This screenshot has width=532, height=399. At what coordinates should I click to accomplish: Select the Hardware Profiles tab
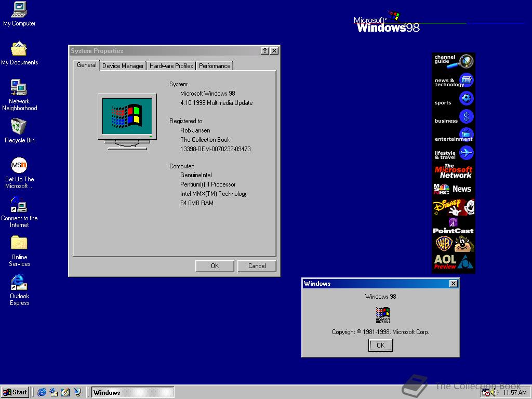(171, 66)
